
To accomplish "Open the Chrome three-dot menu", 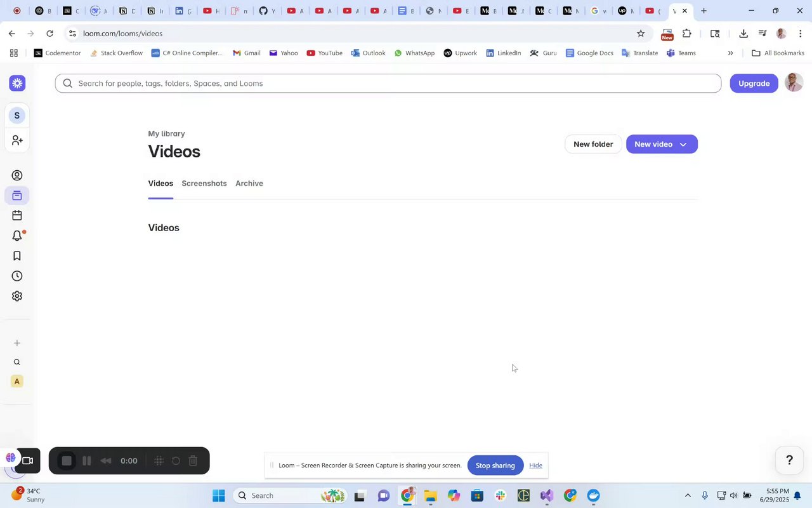I will pos(801,34).
